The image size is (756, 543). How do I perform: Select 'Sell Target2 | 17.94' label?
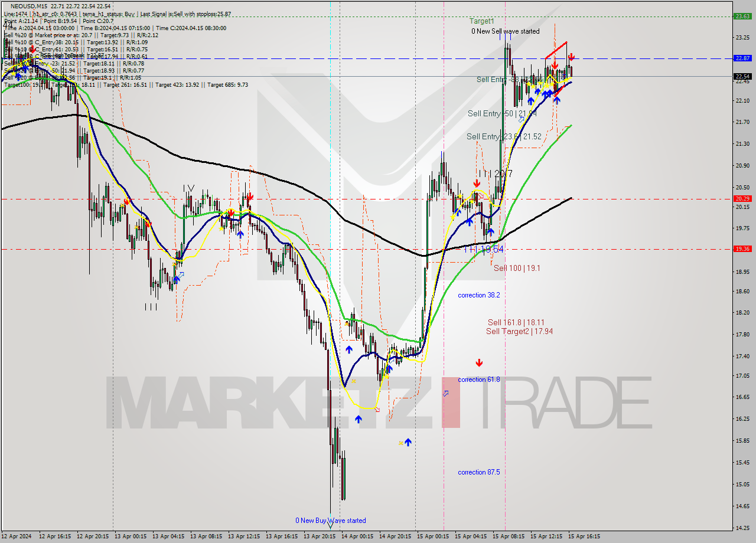519,331
